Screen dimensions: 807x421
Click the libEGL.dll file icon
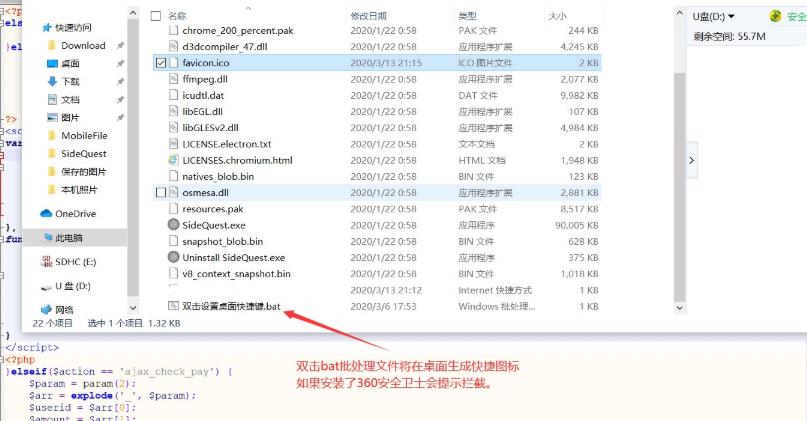[173, 111]
